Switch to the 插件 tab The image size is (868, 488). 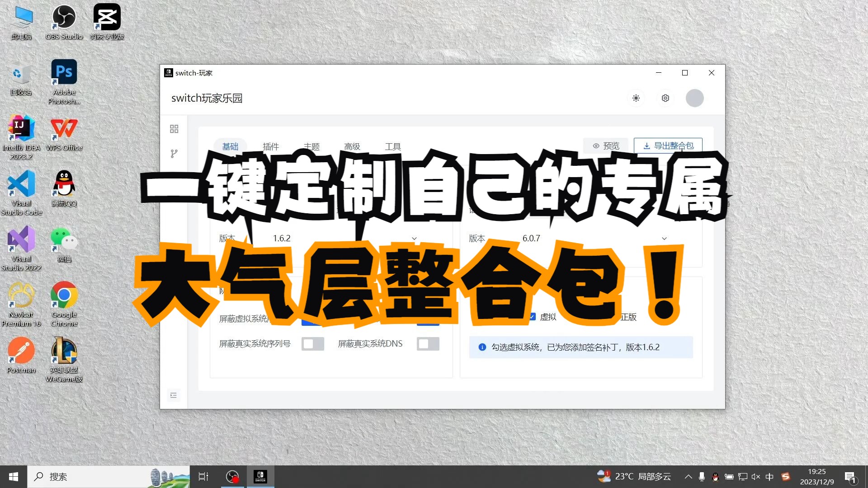click(272, 146)
